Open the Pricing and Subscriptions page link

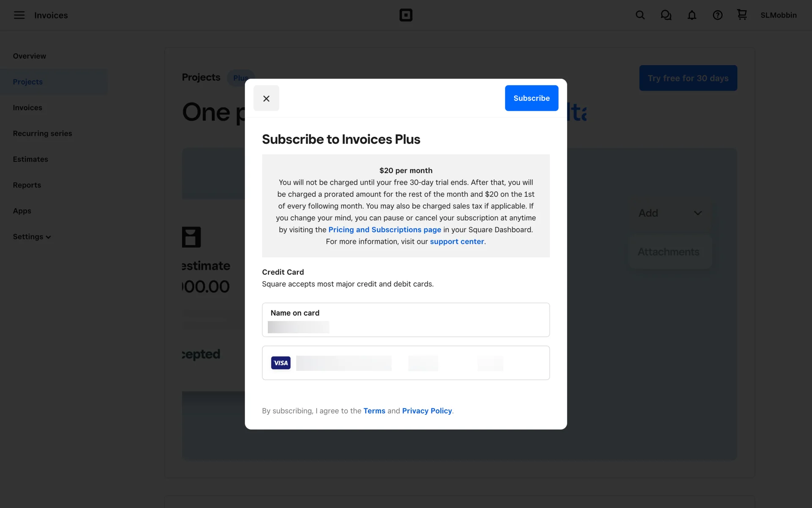[384, 229]
